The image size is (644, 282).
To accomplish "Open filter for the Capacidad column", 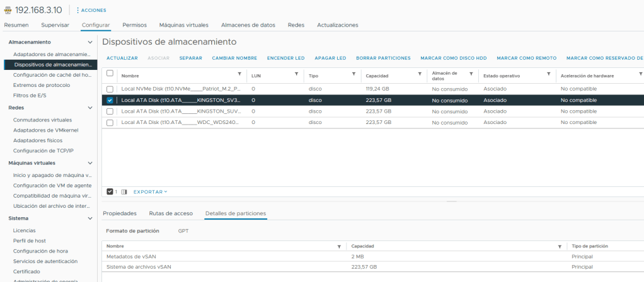I will [420, 74].
